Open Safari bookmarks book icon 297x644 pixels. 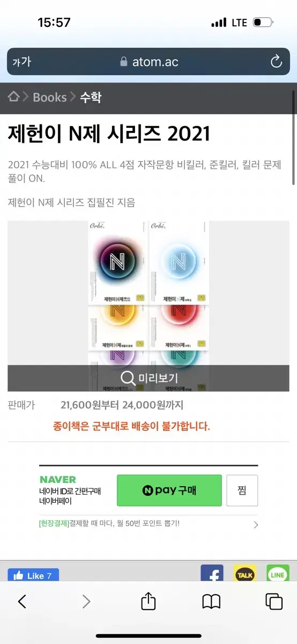212,602
